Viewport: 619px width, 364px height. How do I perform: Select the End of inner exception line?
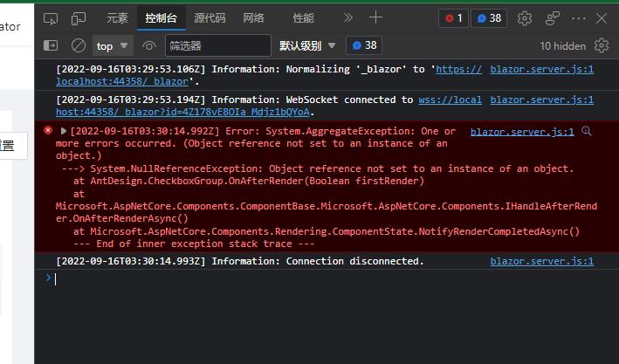click(194, 244)
